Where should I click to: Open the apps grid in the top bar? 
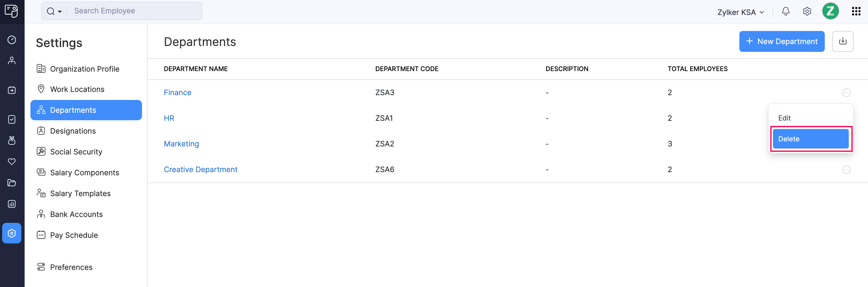(x=856, y=11)
